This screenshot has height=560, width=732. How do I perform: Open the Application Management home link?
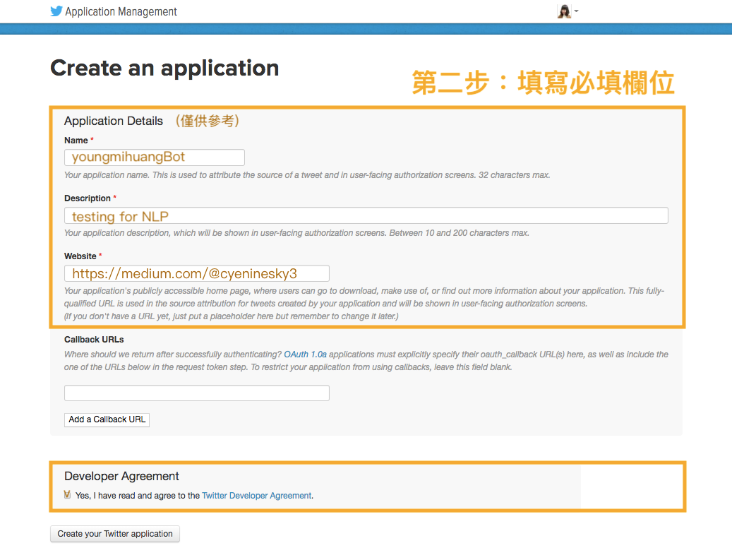[121, 12]
